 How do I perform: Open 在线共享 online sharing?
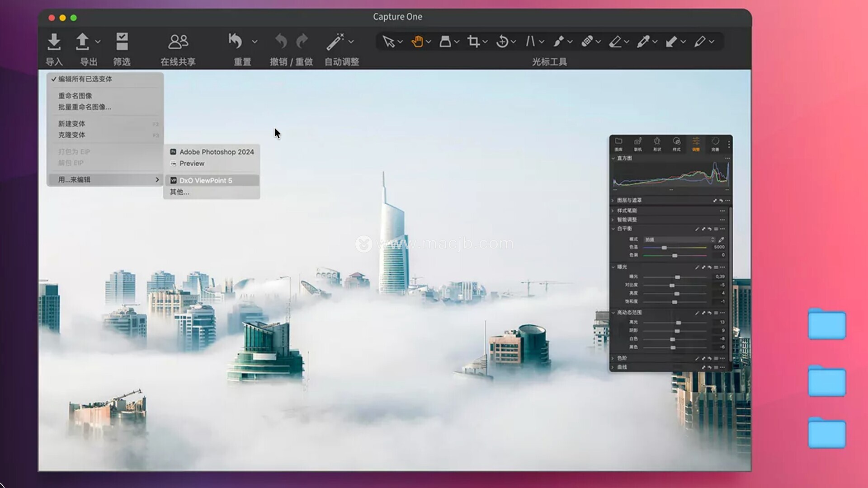tap(178, 42)
